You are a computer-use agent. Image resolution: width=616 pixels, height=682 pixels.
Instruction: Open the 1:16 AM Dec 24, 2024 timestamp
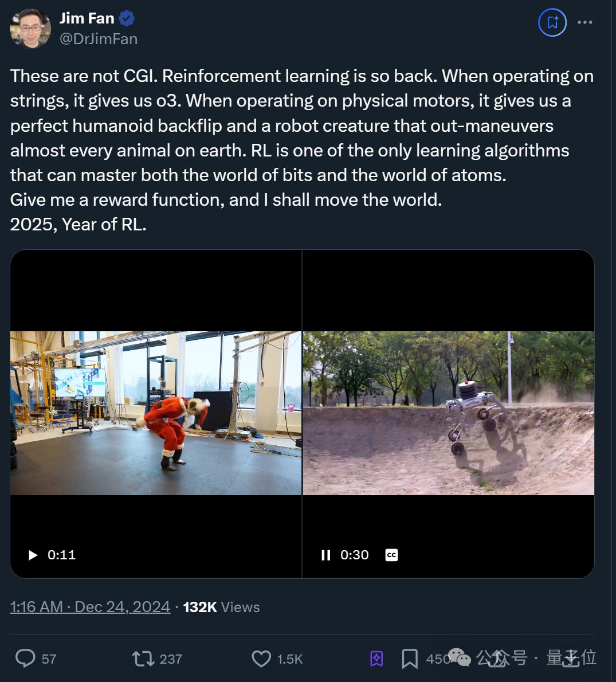click(90, 607)
